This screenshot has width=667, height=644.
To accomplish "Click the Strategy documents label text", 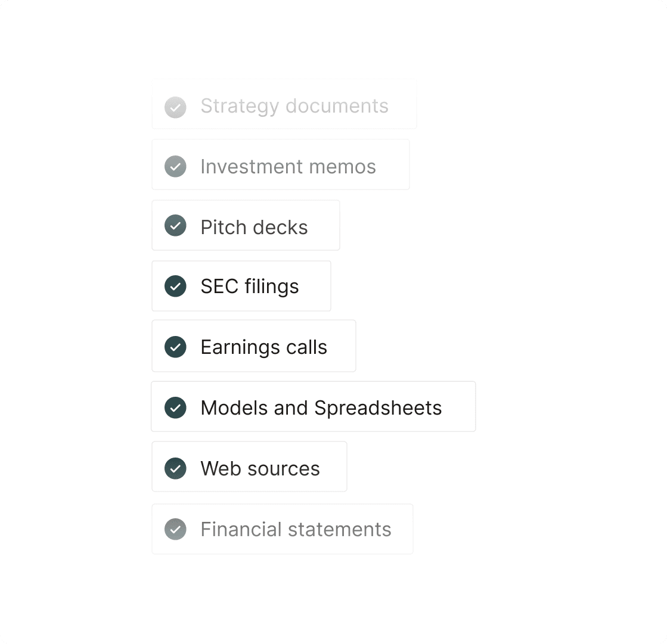I will pos(294,106).
